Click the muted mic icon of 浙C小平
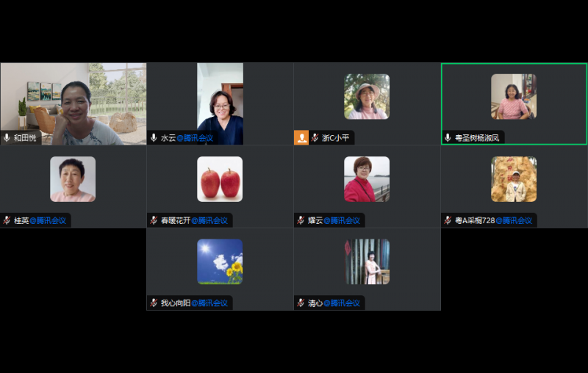 pyautogui.click(x=315, y=138)
